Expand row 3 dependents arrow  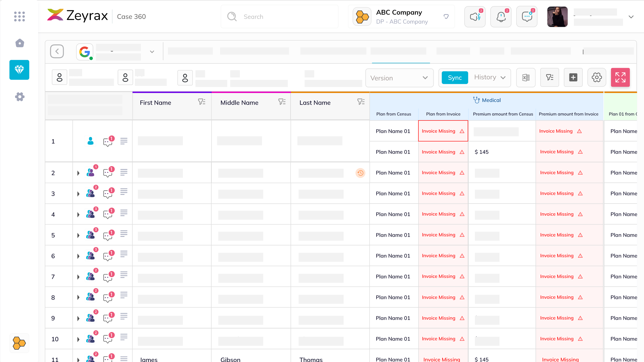78,194
